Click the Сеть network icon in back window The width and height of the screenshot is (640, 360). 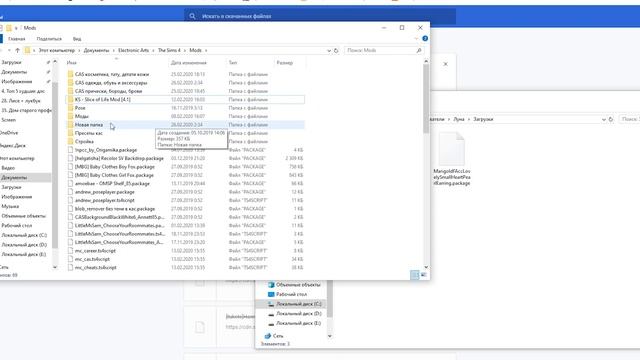(268, 336)
